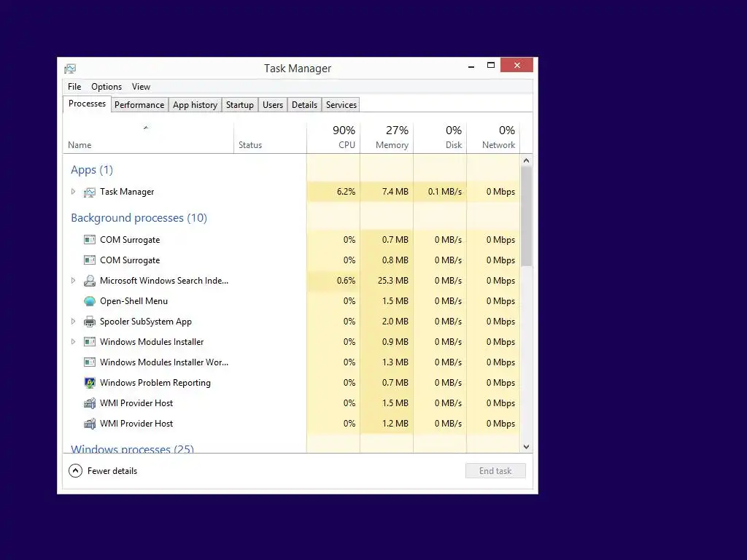This screenshot has width=747, height=560.
Task: Click the scrollbar down arrow
Action: (527, 447)
